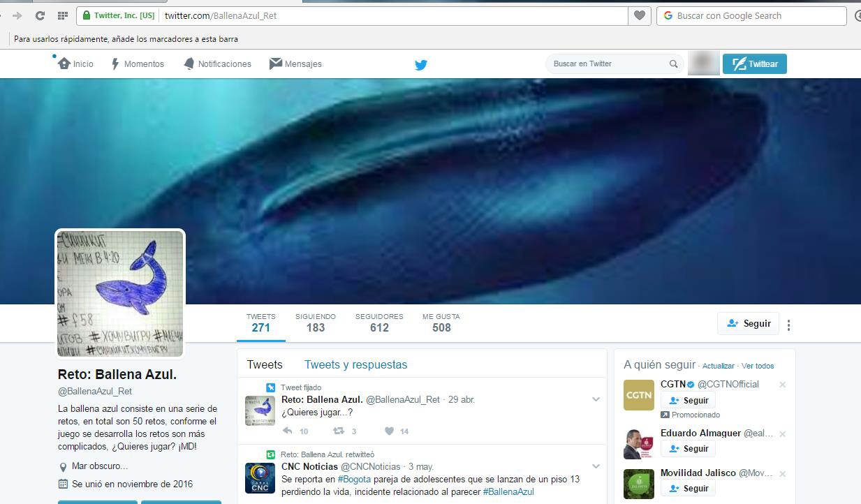Open the profile more options dots

[x=789, y=325]
